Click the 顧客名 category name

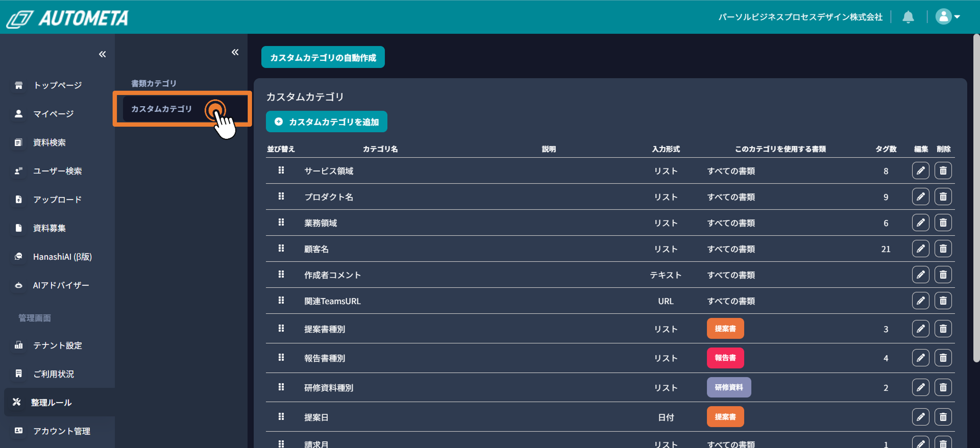pyautogui.click(x=316, y=249)
